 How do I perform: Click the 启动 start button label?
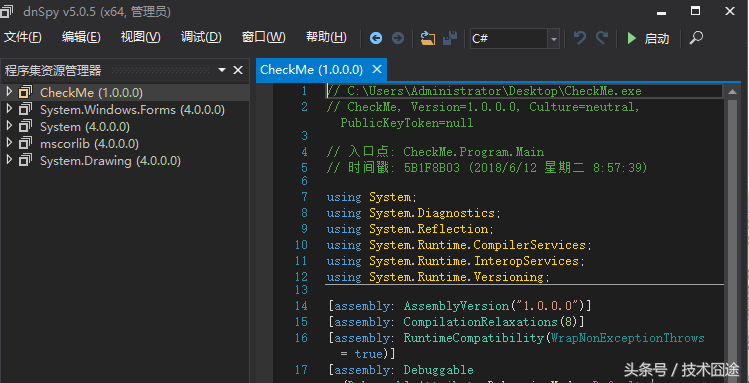coord(657,38)
